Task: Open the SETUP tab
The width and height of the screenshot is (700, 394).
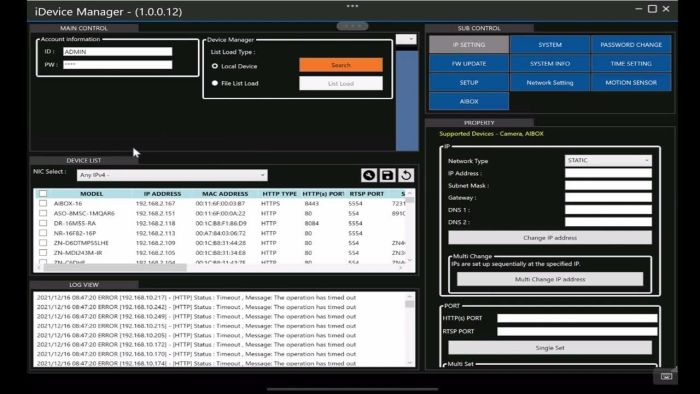Action: click(x=469, y=83)
